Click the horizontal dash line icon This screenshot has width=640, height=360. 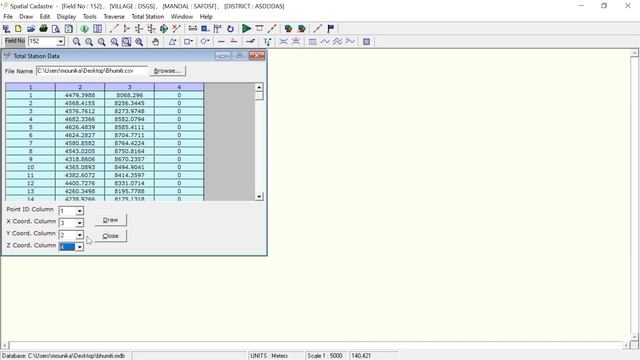tap(221, 42)
